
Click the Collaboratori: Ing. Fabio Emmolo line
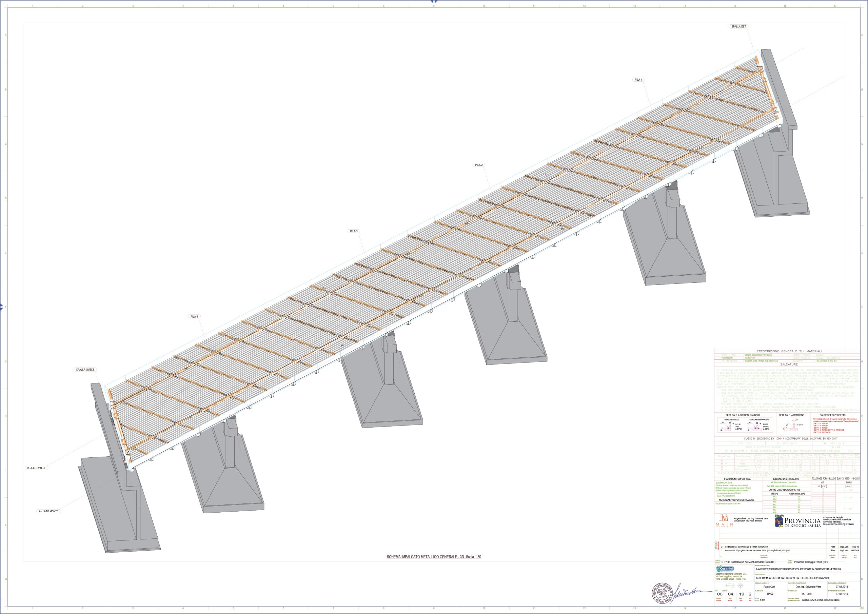click(748, 521)
